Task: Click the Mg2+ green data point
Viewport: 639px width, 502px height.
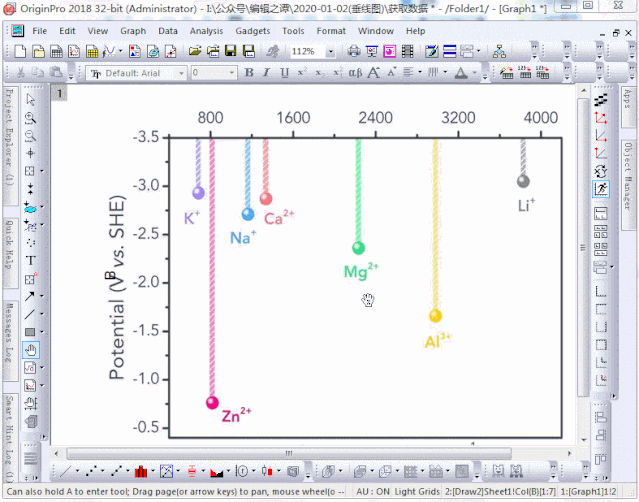Action: 358,248
